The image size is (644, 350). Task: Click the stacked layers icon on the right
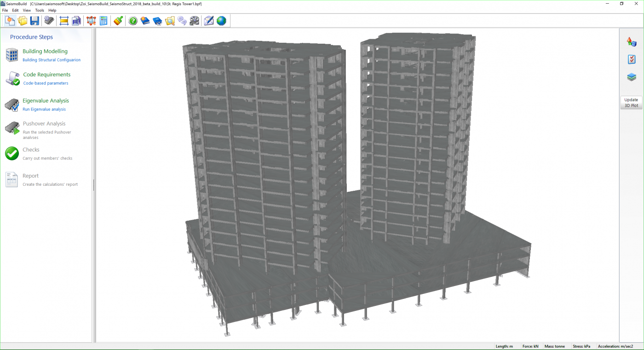632,77
